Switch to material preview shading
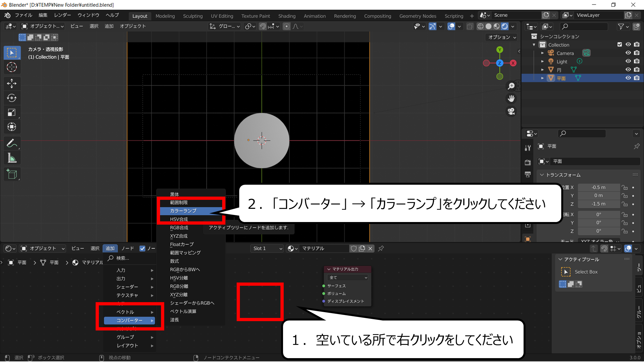This screenshot has width=644, height=362. 497,26
